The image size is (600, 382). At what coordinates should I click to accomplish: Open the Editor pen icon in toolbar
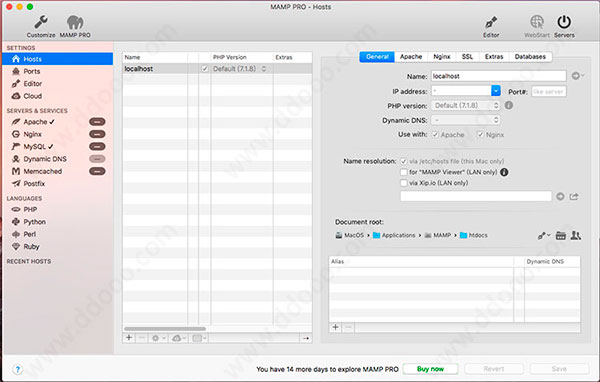pos(491,22)
